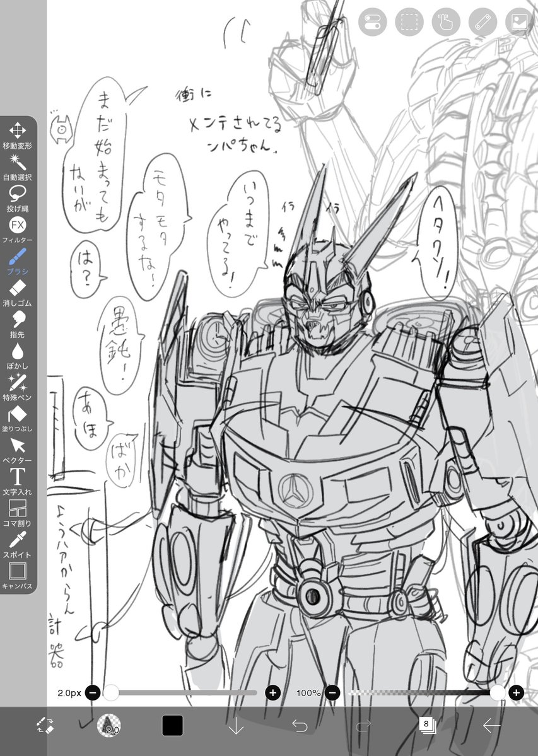The height and width of the screenshot is (756, 538).
Task: Open the material image icon at top right
Action: tap(519, 21)
